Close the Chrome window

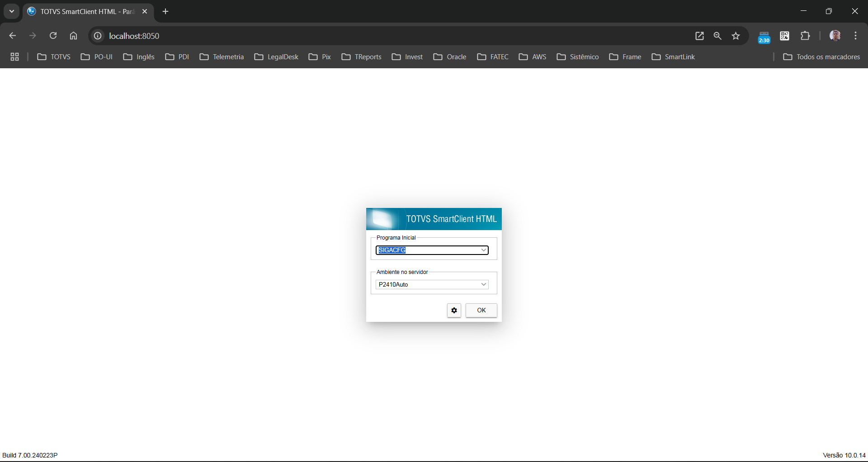pyautogui.click(x=854, y=11)
